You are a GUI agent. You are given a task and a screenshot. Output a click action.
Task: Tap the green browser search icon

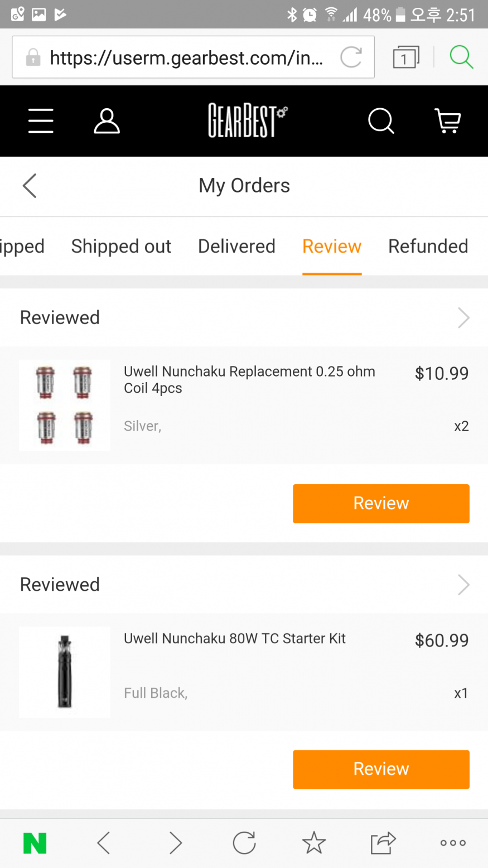461,57
